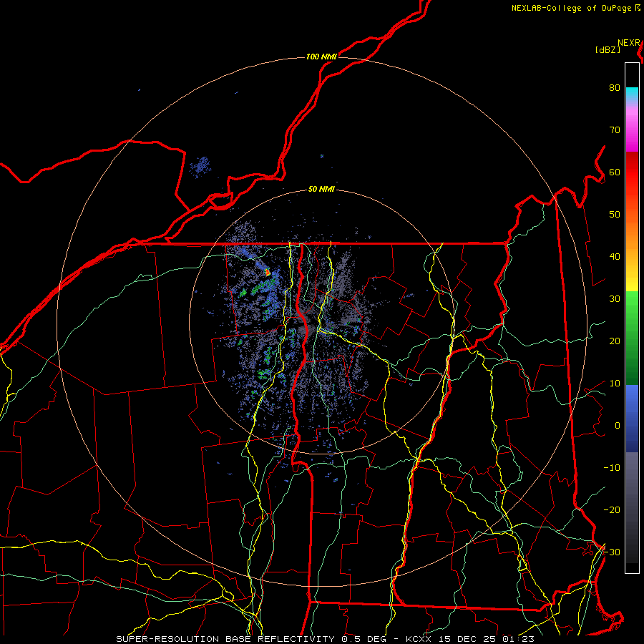Click the green segment of the color bar
644x644 pixels.
[x=632, y=338]
